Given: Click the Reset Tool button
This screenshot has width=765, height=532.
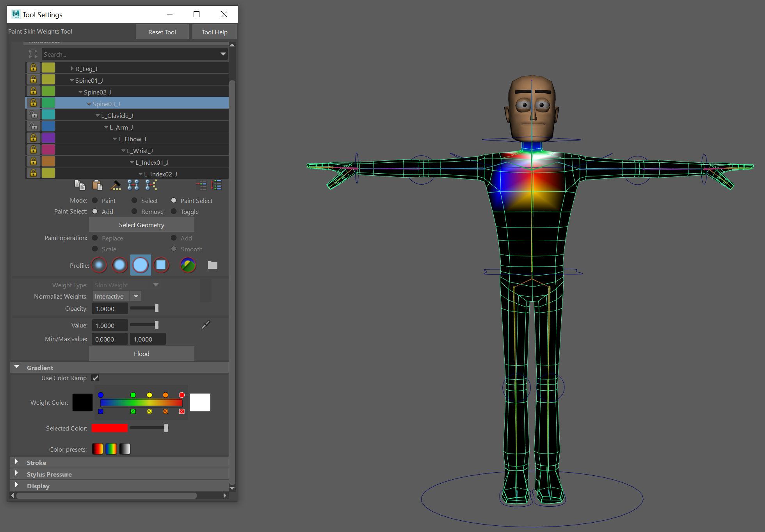Looking at the screenshot, I should click(162, 32).
